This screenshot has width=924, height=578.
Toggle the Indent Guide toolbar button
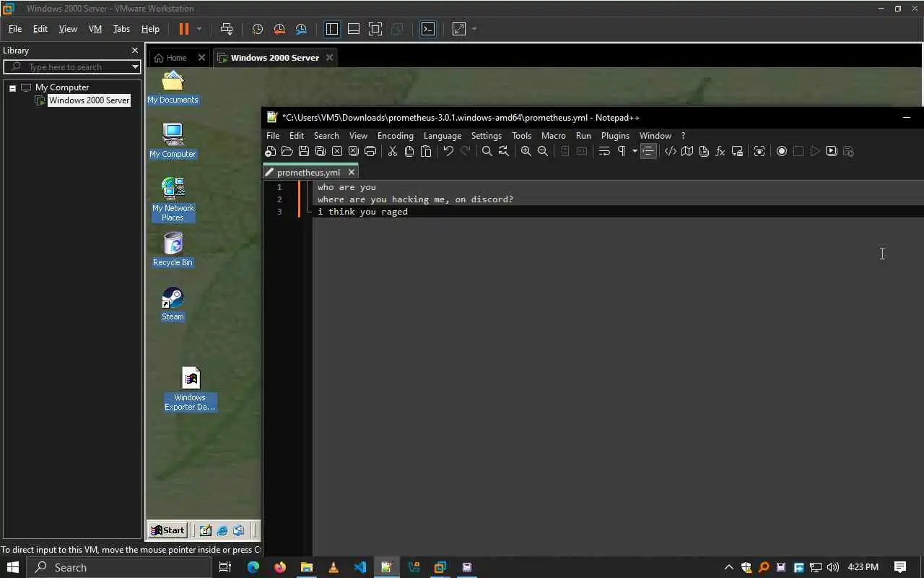pyautogui.click(x=648, y=151)
